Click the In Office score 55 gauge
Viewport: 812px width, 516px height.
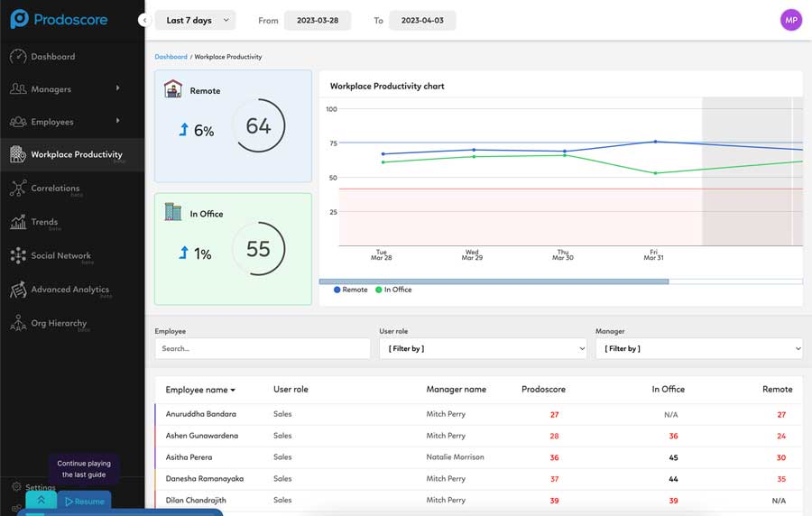258,249
